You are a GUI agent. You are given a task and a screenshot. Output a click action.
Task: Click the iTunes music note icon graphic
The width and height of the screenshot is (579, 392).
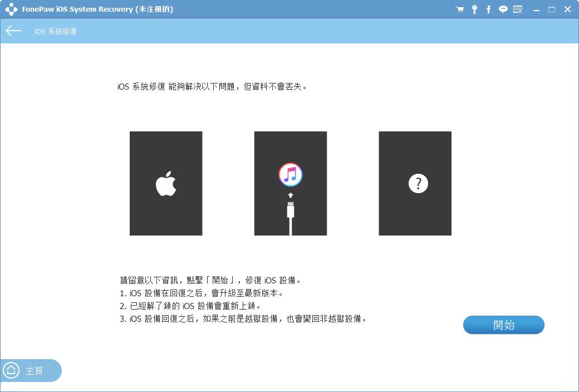[290, 174]
